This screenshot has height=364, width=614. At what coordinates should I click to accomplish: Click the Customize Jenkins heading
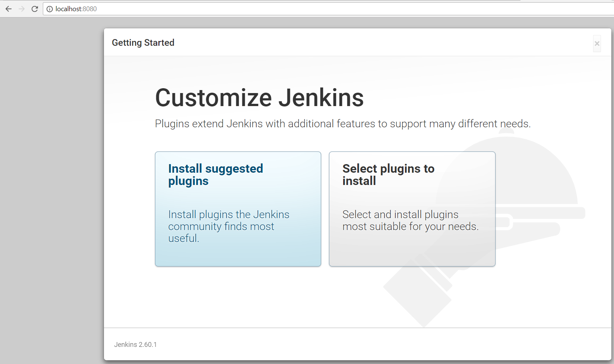(259, 98)
